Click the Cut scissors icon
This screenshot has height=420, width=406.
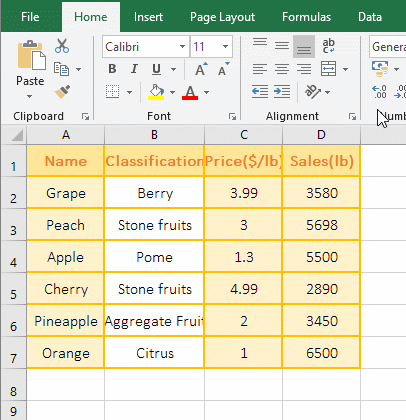(62, 46)
